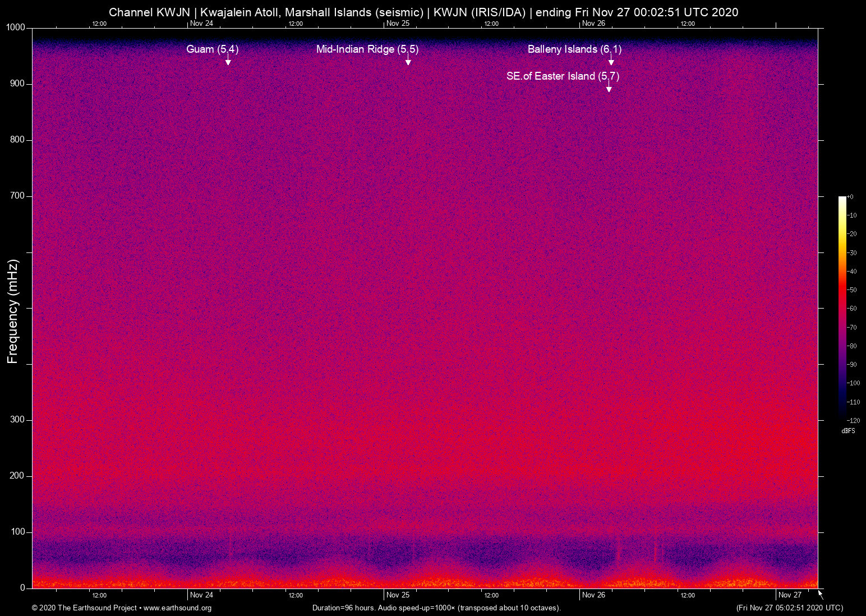Viewport: 866px width, 616px height.
Task: Click the arrow marker below Balleny Islands (6.1)
Action: pos(611,61)
